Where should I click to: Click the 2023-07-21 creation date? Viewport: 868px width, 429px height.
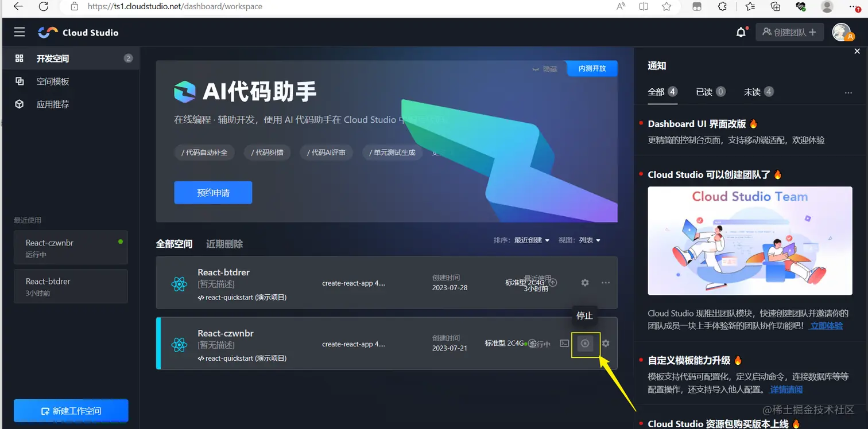(x=449, y=348)
